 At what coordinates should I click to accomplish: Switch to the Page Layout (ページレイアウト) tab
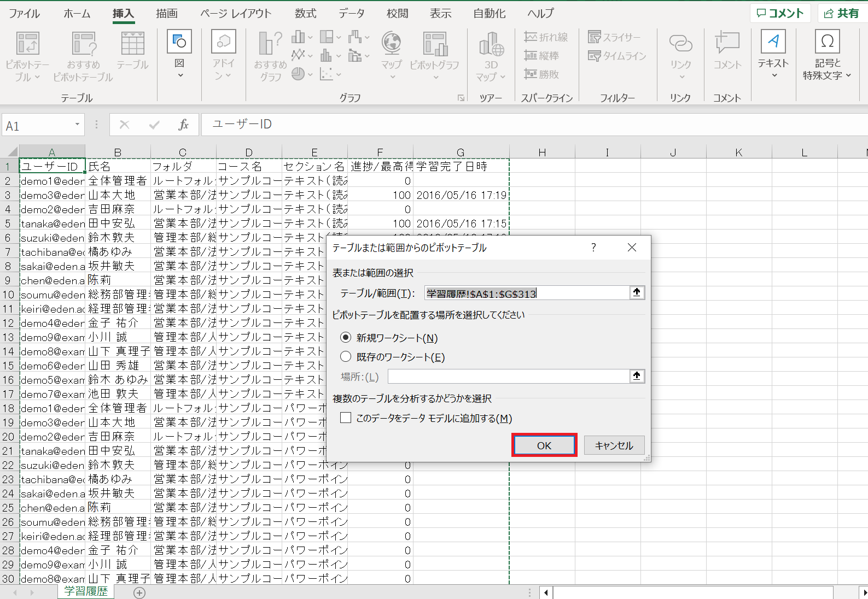235,13
